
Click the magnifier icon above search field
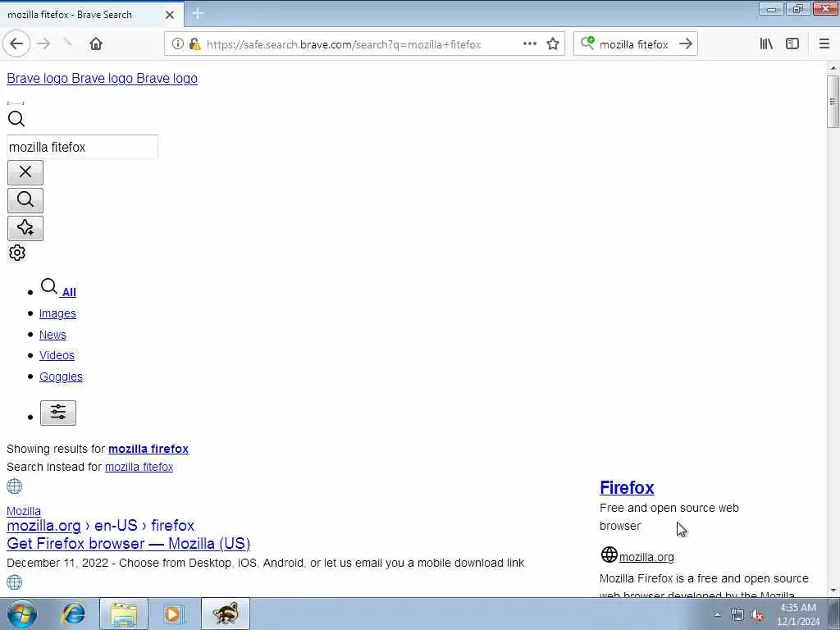click(x=16, y=118)
